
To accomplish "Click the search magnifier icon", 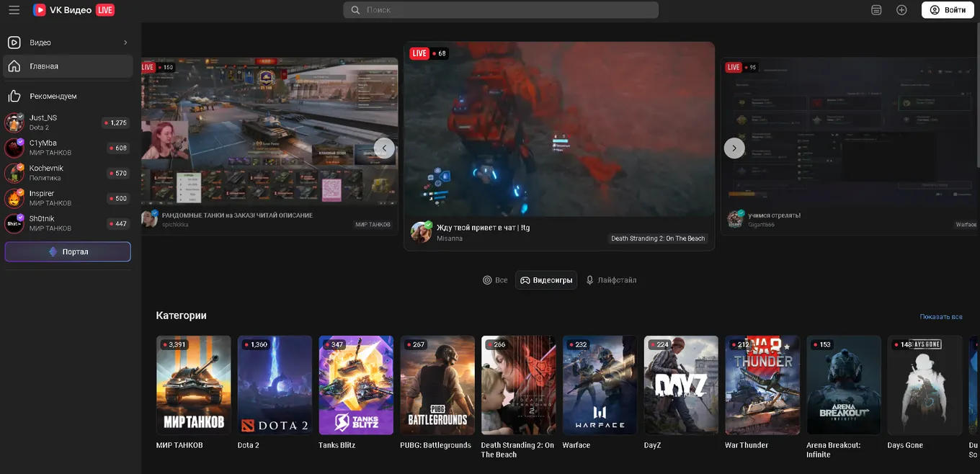I will pos(355,10).
